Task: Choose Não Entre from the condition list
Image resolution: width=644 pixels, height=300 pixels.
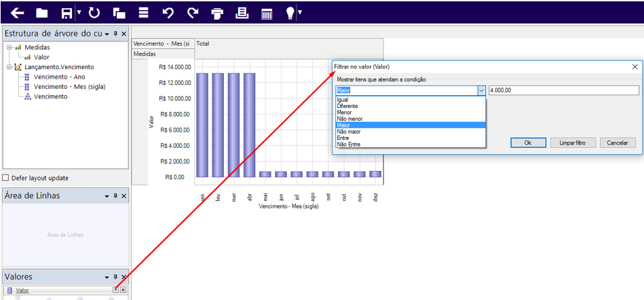Action: click(411, 145)
